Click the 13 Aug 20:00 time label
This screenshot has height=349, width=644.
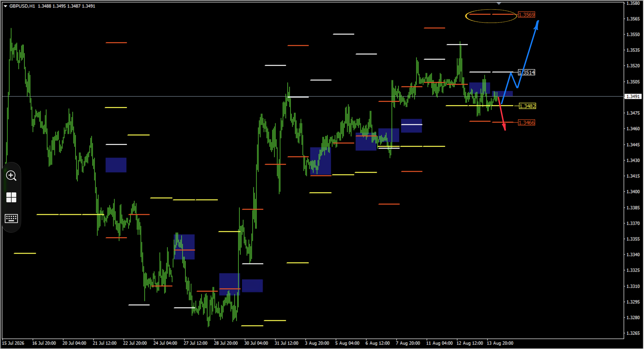pyautogui.click(x=500, y=343)
